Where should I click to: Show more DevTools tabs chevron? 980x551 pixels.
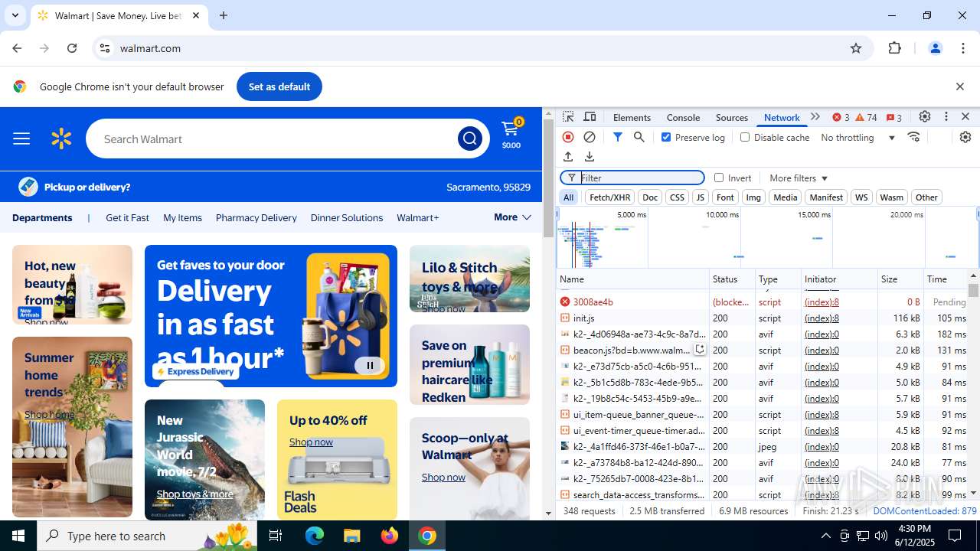click(x=815, y=117)
